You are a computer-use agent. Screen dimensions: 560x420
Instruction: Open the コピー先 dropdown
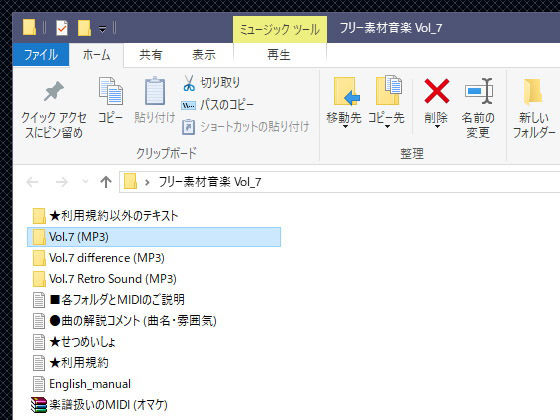coord(386,122)
